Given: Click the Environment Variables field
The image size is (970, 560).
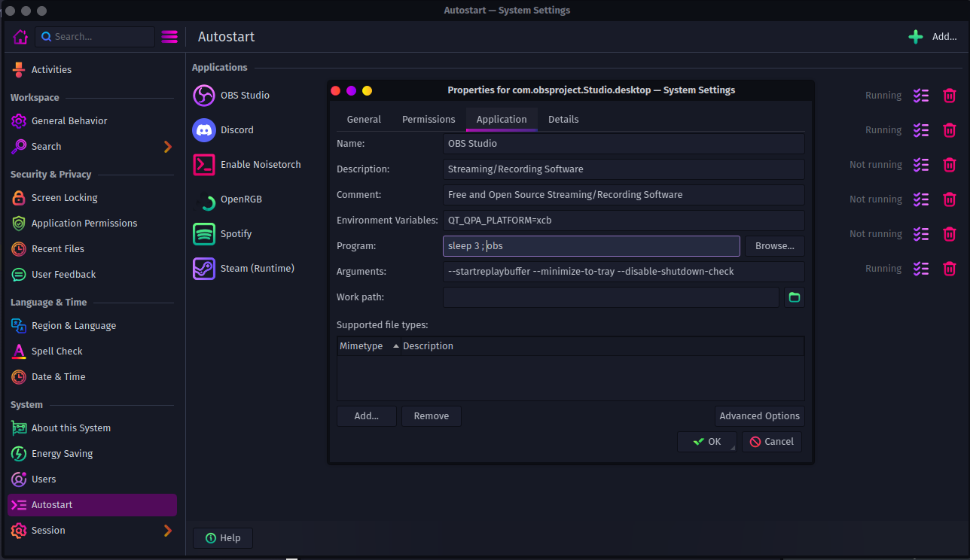Looking at the screenshot, I should pyautogui.click(x=624, y=221).
